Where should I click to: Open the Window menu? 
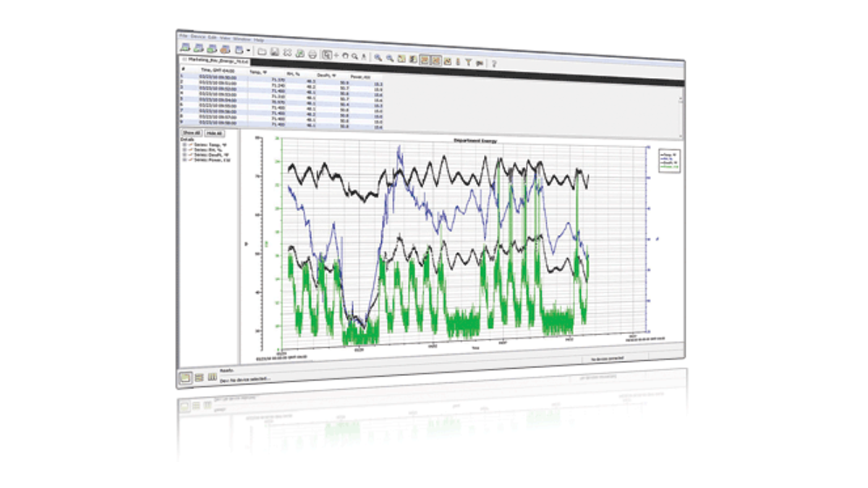(x=242, y=39)
